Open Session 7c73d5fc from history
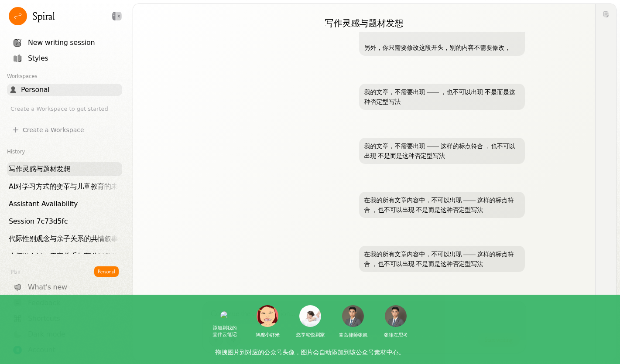The image size is (620, 364). click(38, 221)
